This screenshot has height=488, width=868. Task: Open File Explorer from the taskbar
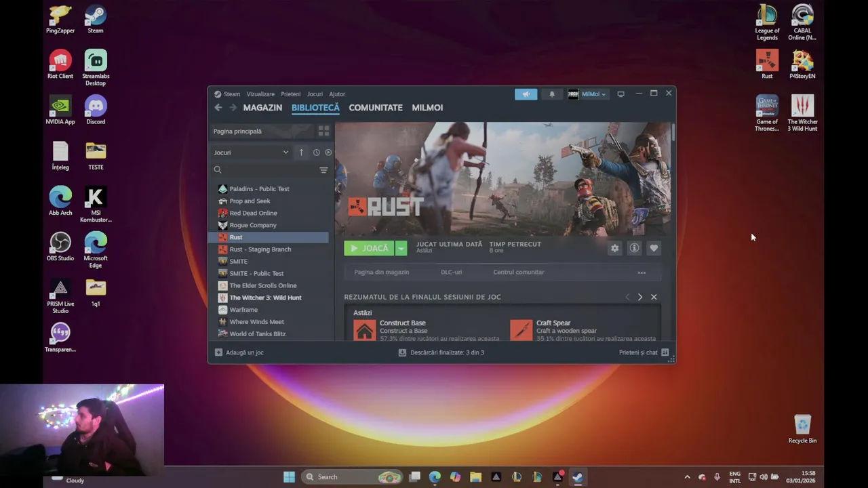[x=475, y=477]
